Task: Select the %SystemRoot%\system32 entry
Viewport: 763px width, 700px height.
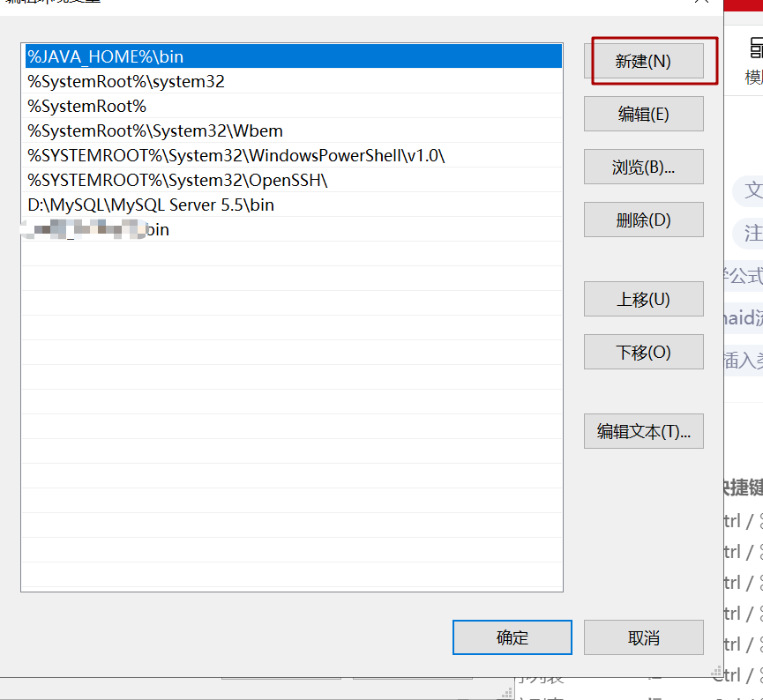Action: coord(292,81)
